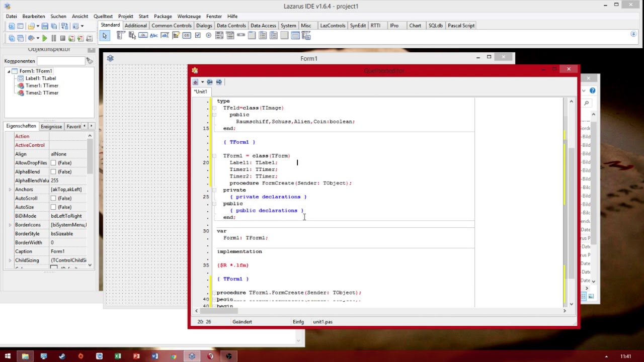Expand the Anchors property
This screenshot has width=644, height=362.
(10, 190)
